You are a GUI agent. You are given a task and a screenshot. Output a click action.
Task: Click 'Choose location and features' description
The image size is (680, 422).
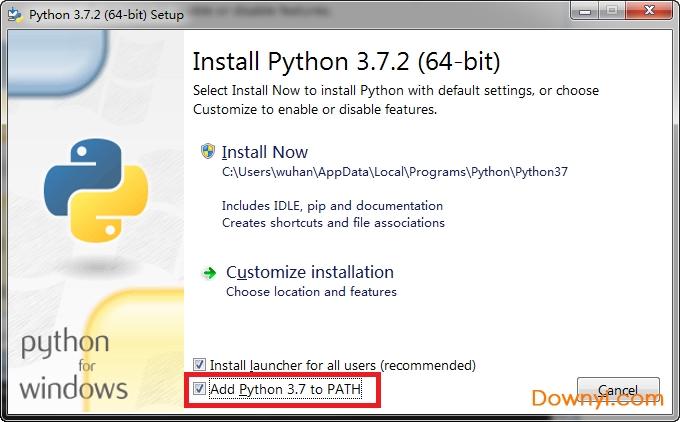[x=311, y=292]
